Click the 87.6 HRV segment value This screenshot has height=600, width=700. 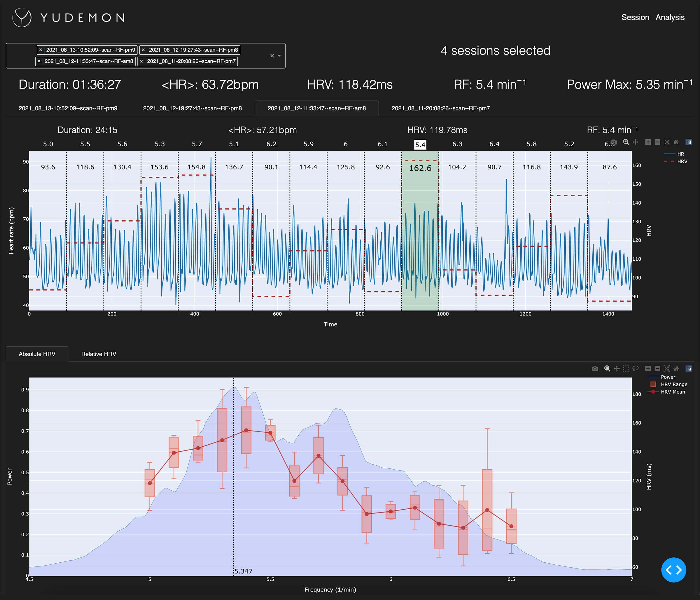(x=610, y=167)
